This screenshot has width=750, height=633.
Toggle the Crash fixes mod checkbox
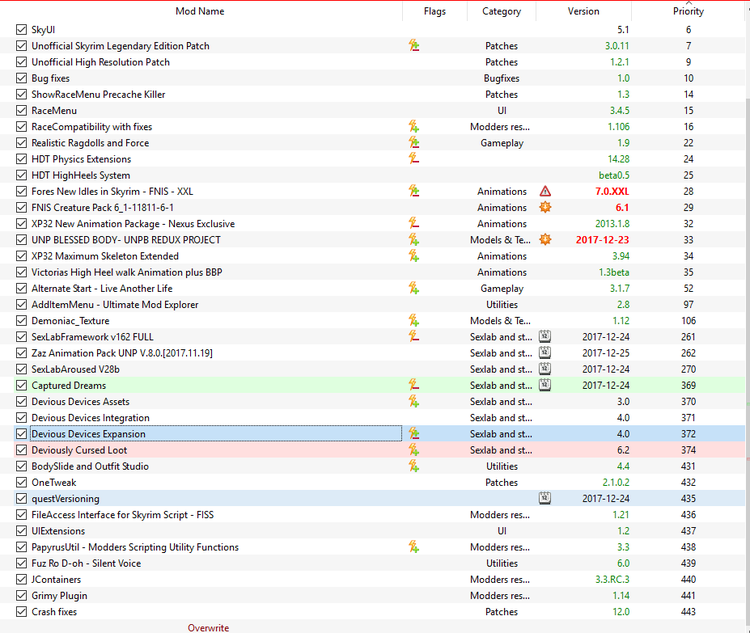point(21,611)
